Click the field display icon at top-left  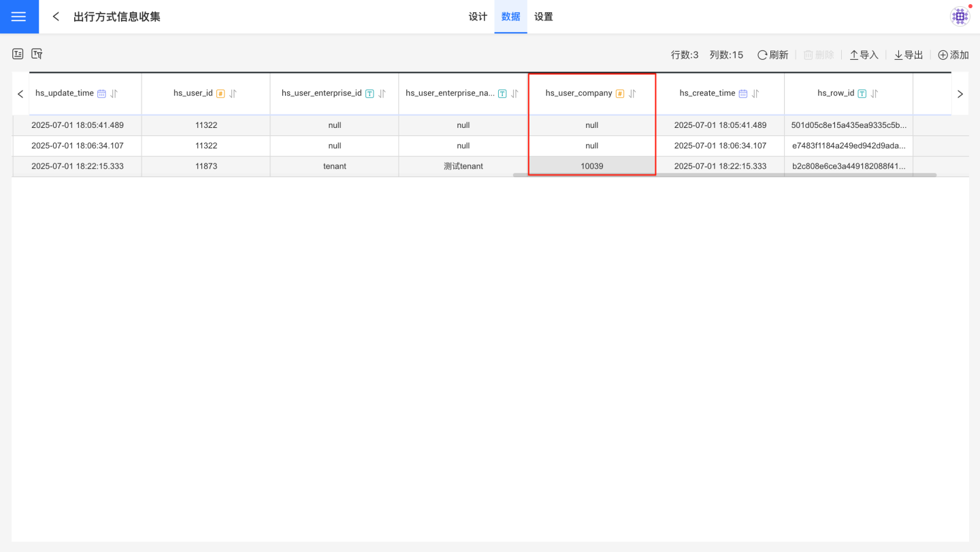[18, 54]
